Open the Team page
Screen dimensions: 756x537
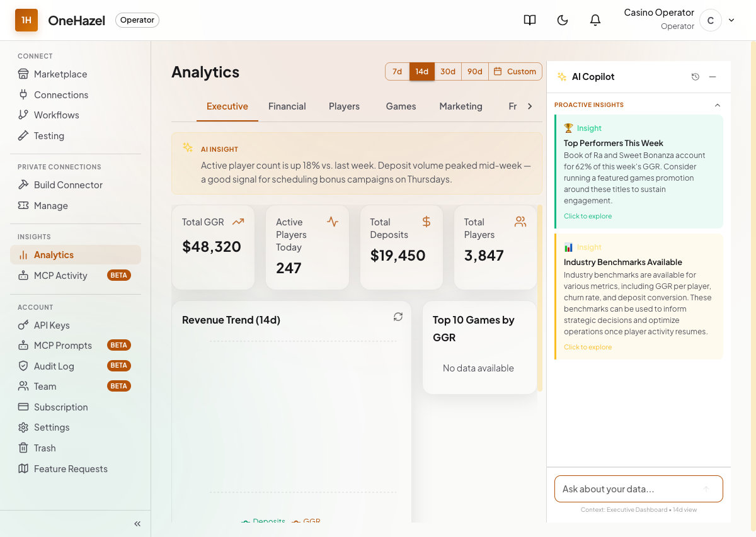(x=76, y=387)
